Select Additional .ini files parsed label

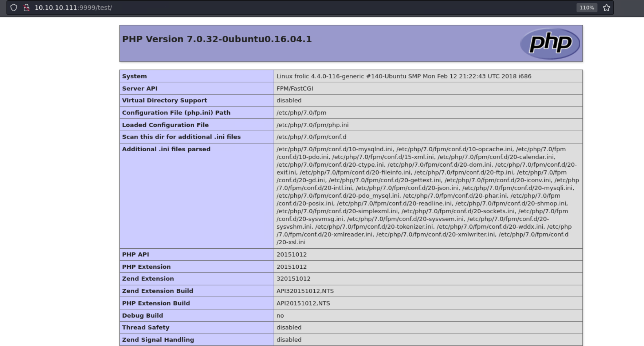(x=166, y=149)
